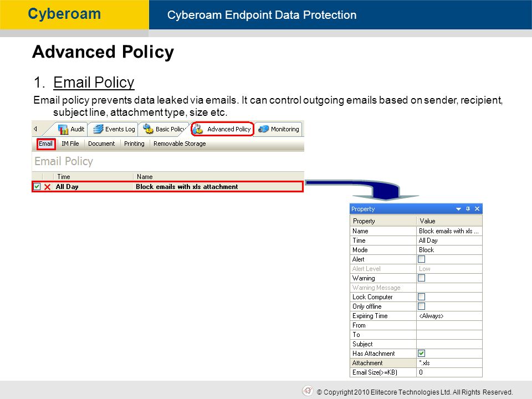Open the Expiring Time value '<Always>'
The image size is (532, 399).
[449, 316]
